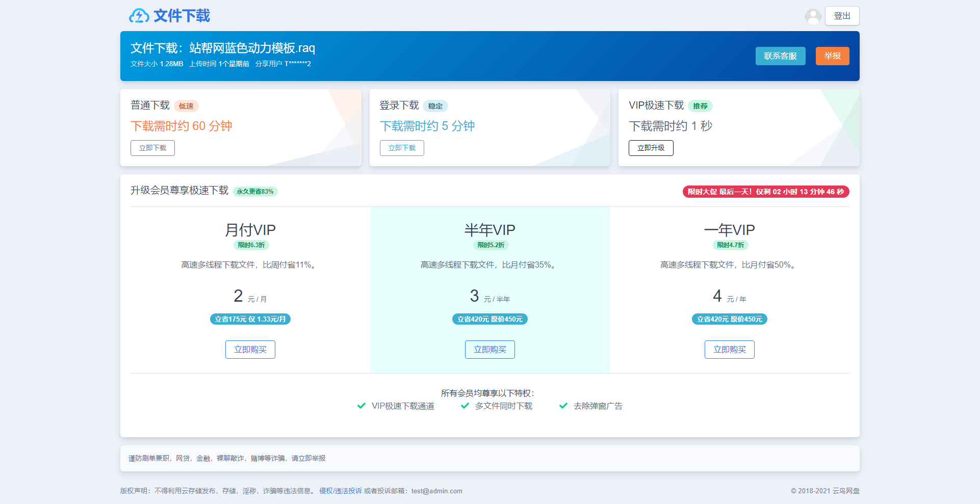Click the 举报 button

pos(832,56)
